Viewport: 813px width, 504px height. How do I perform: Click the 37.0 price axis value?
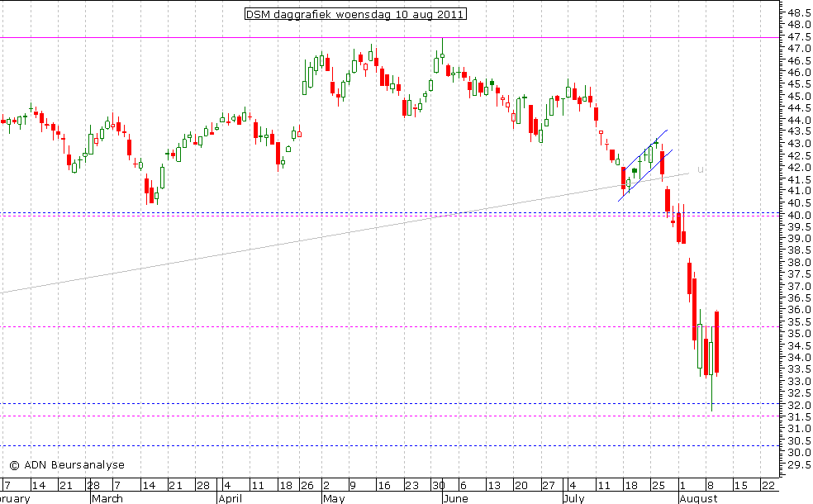coord(800,286)
